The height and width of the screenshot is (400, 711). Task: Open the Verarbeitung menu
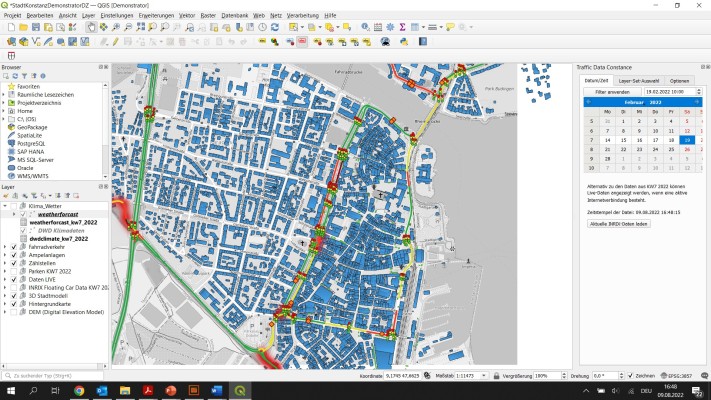[302, 15]
